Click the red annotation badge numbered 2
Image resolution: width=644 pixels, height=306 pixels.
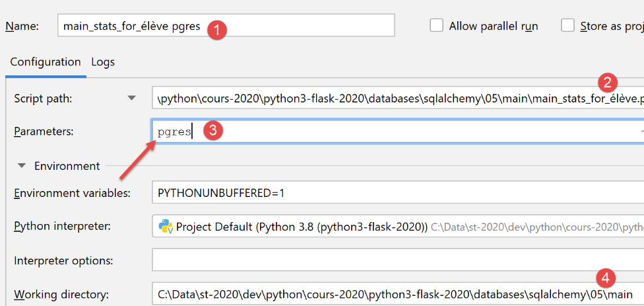608,83
